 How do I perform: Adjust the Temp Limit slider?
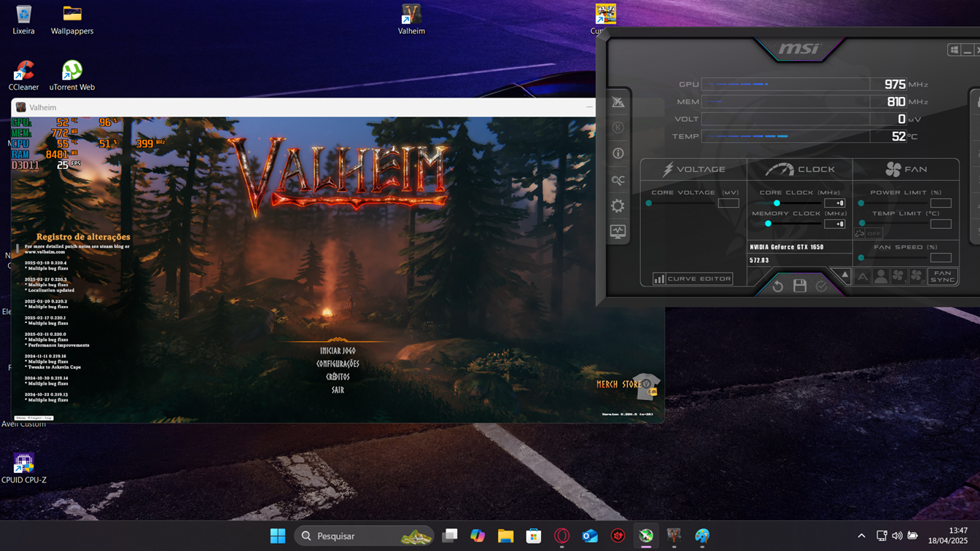click(x=863, y=224)
